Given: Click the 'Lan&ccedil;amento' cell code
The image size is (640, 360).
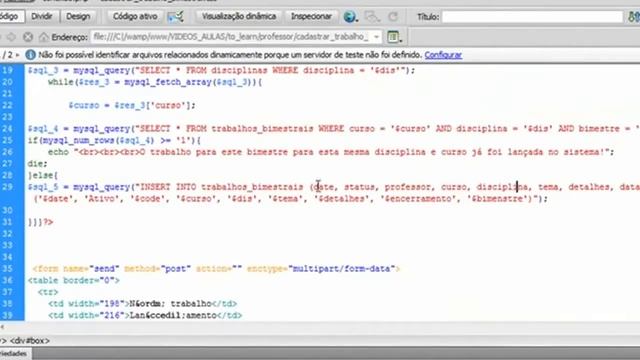Looking at the screenshot, I should pyautogui.click(x=145, y=316).
